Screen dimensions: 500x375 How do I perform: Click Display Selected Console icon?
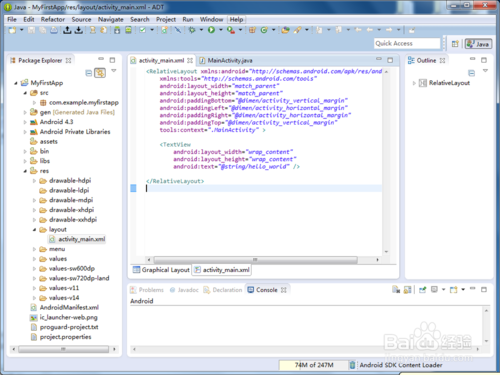coord(434,289)
